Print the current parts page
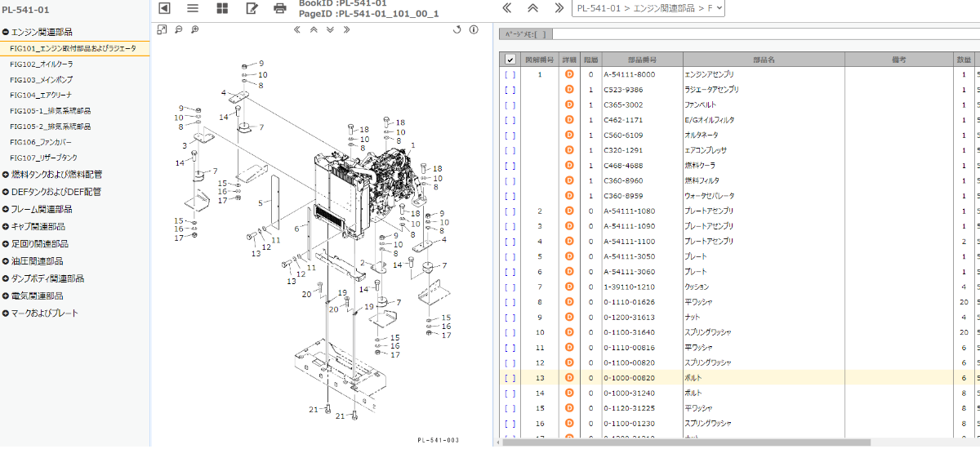 (280, 8)
